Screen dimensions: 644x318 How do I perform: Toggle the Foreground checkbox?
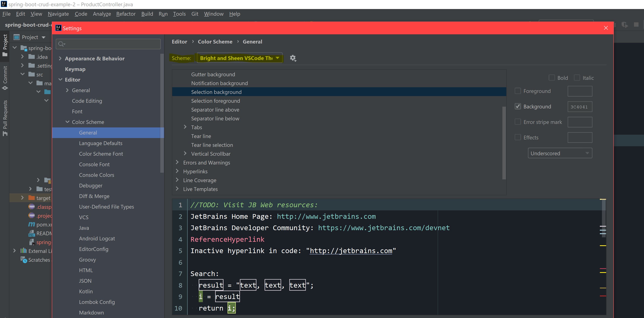point(518,91)
